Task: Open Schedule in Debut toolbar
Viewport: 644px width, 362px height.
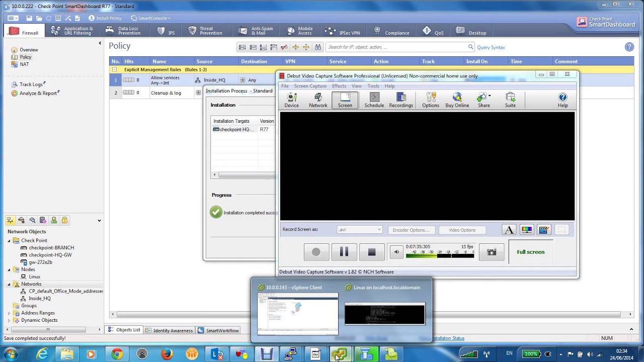Action: coord(374,100)
